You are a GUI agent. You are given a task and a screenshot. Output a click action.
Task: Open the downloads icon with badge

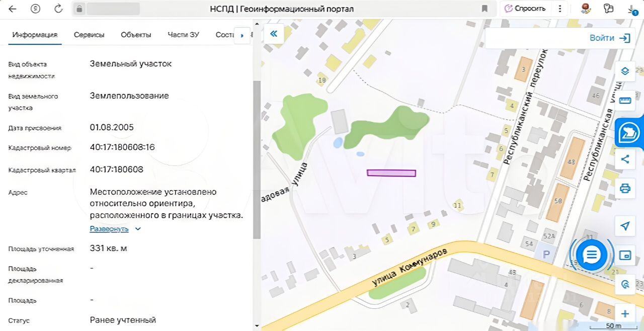tap(632, 9)
